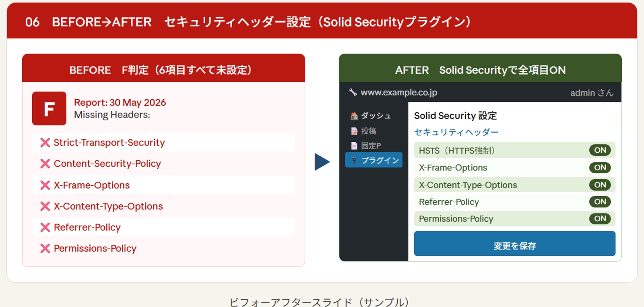
Task: Toggle X-Content-Type-Options ON switch
Action: tap(600, 185)
